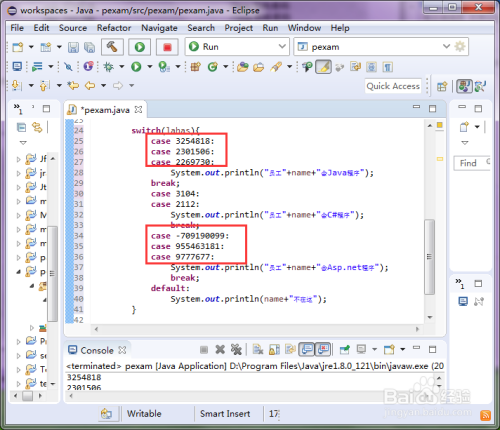Click the red Stop button
Screen dimensions: 500x430
click(x=167, y=47)
